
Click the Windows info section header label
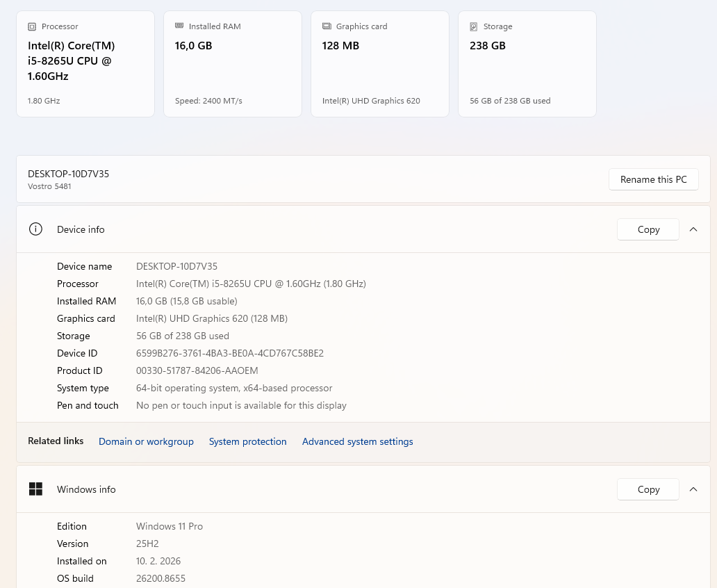86,489
